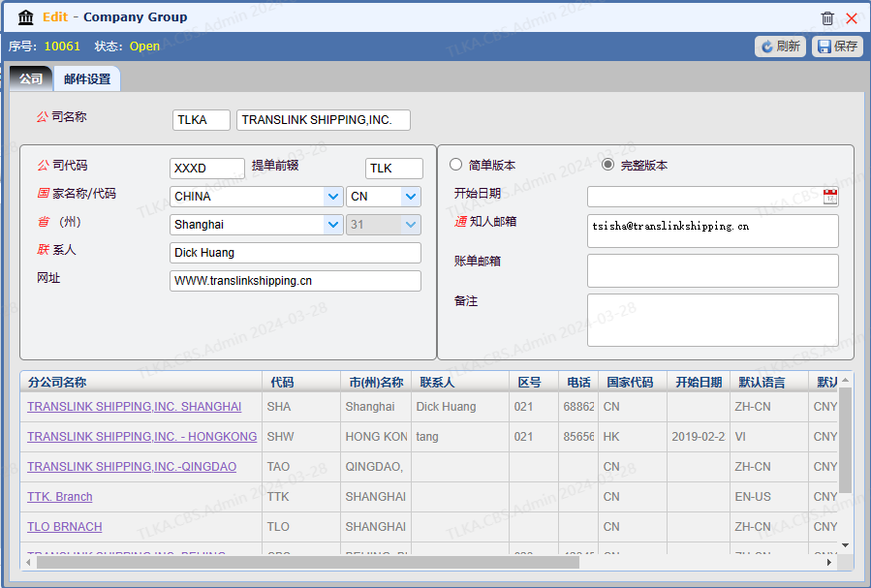Screen dimensions: 871x588
Task: Open the 开始日期 calendar picker icon
Action: tap(830, 196)
